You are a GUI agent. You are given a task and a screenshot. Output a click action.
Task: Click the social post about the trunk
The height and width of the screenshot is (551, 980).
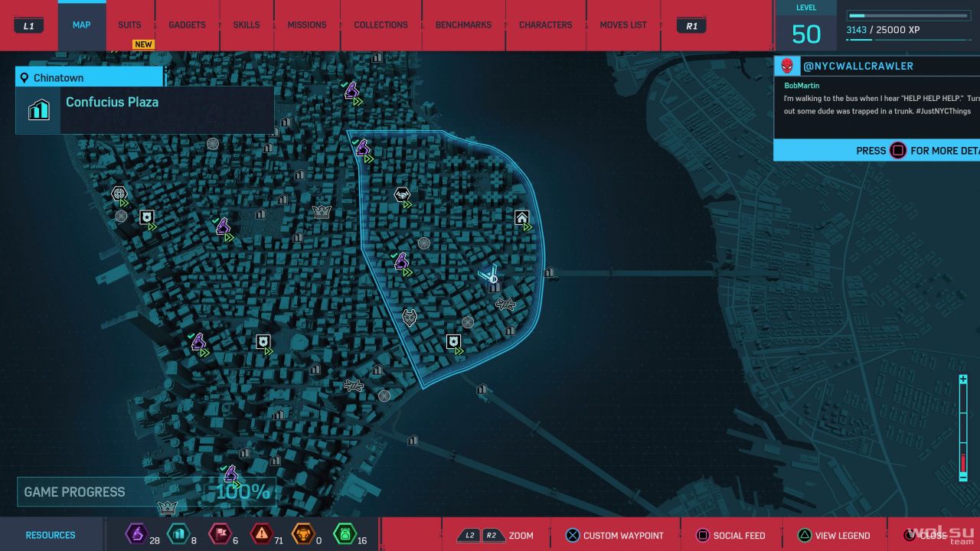pos(881,105)
